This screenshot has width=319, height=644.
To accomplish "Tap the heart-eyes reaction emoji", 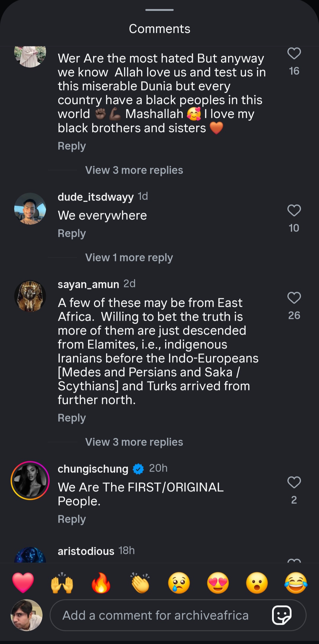I will (x=218, y=583).
